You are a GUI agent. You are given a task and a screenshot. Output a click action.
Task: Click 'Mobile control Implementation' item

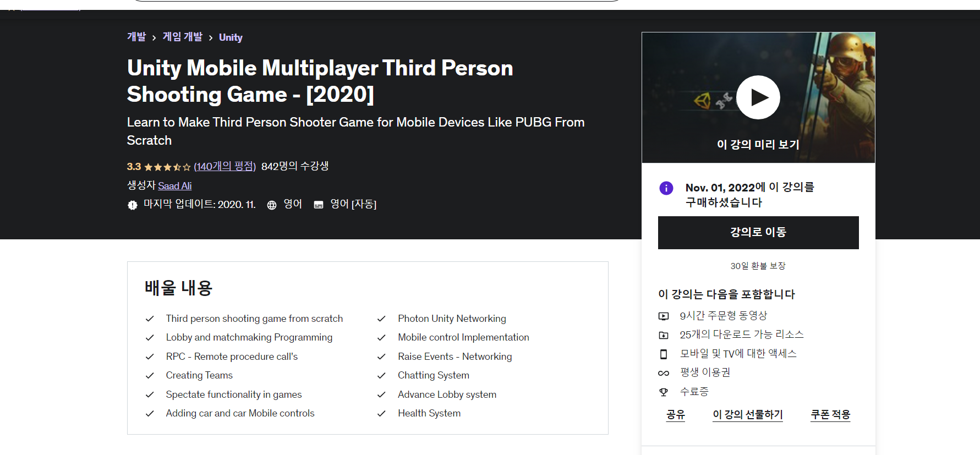coord(463,337)
